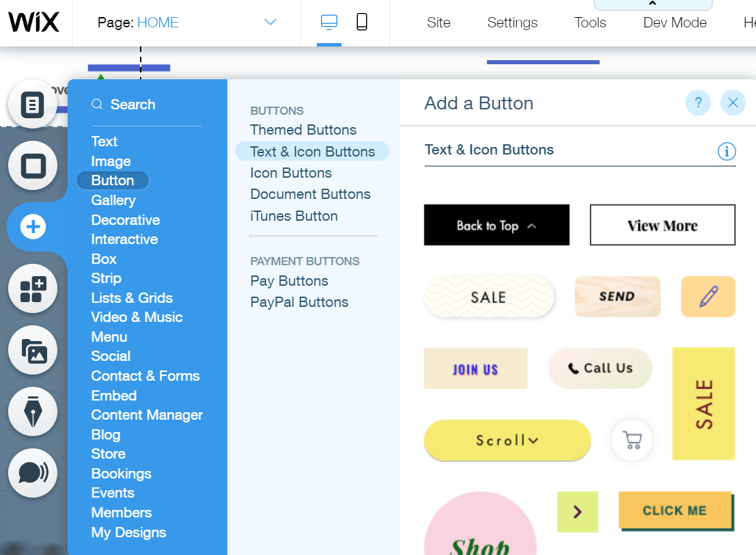Select the Gallery category
This screenshot has width=756, height=555.
[x=113, y=200]
